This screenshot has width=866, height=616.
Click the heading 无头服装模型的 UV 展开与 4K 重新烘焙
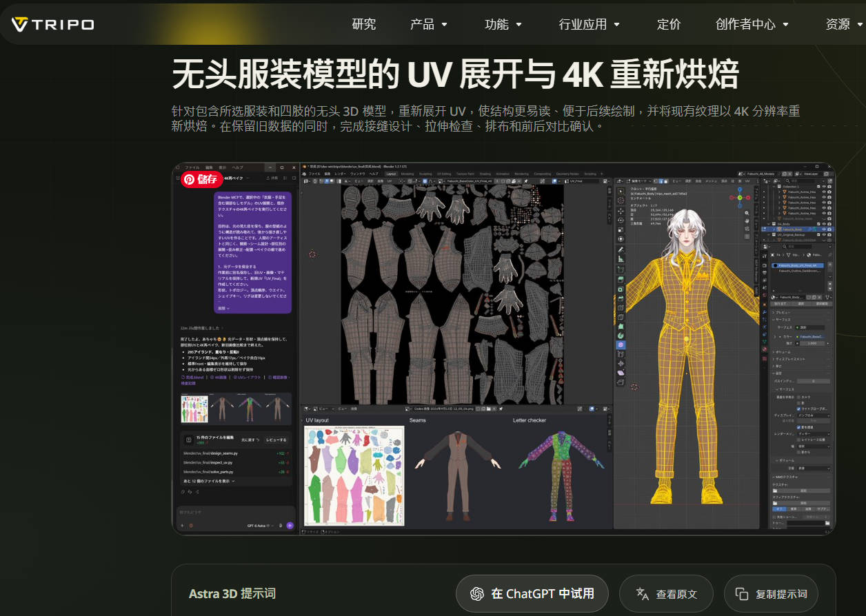455,74
